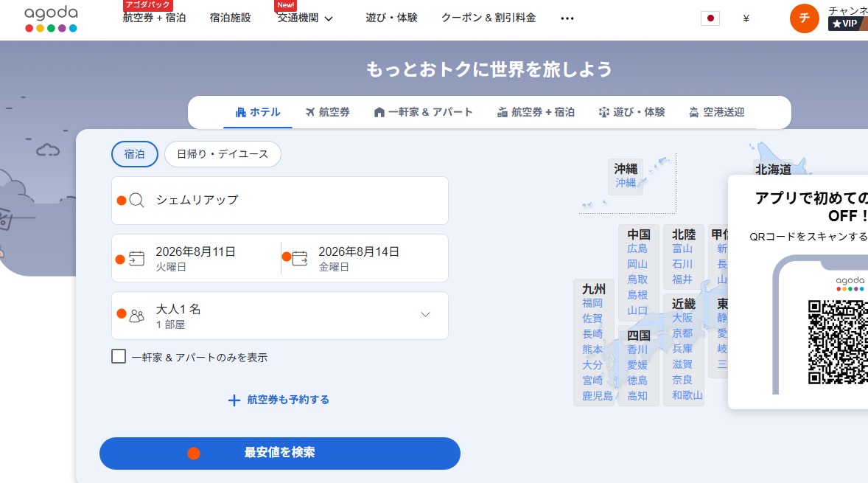The height and width of the screenshot is (483, 868).
Task: Select 岡山 on the map list
Action: point(637,264)
